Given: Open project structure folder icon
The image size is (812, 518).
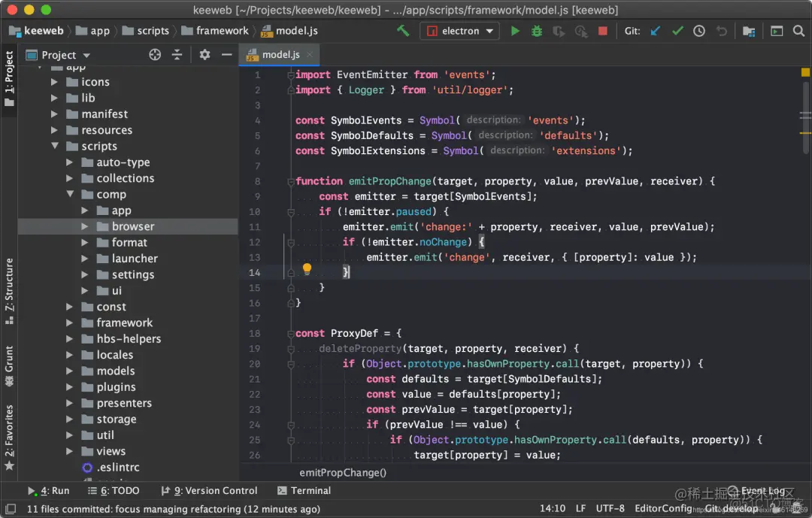Looking at the screenshot, I should tap(749, 32).
